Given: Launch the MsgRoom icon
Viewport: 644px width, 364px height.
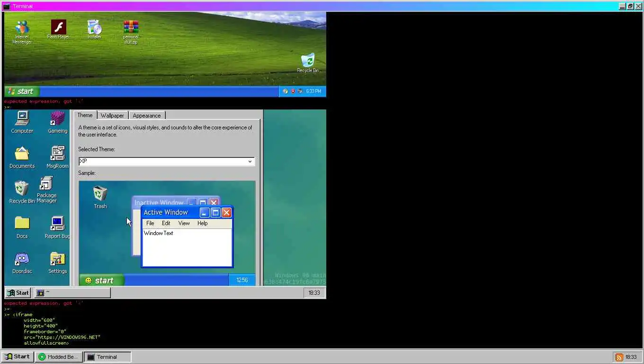Looking at the screenshot, I should 58,157.
